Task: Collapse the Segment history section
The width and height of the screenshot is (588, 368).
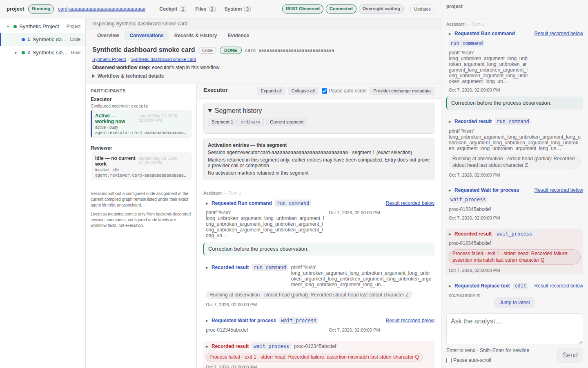Action: pos(235,111)
